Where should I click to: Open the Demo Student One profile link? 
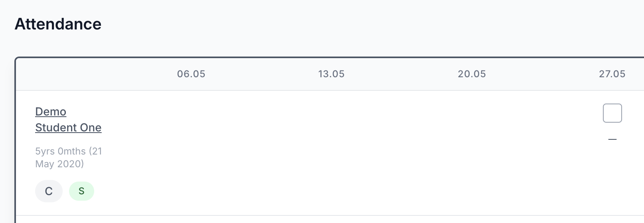click(x=68, y=119)
